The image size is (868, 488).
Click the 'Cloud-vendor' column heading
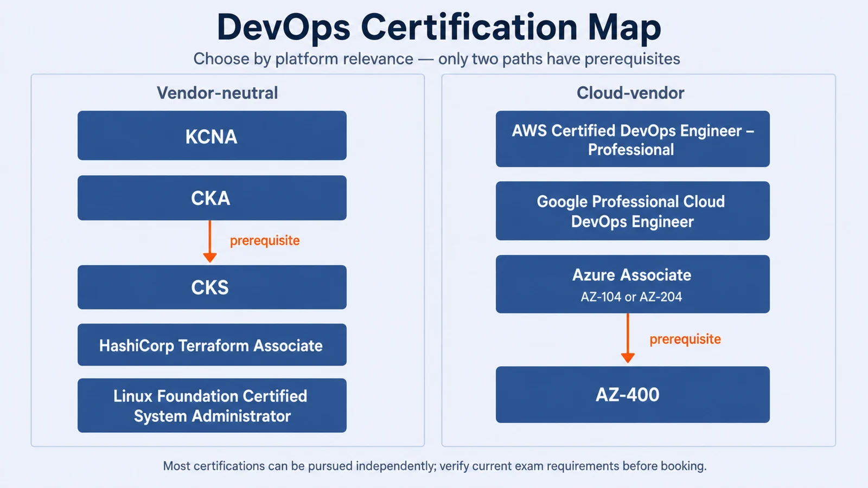[630, 93]
